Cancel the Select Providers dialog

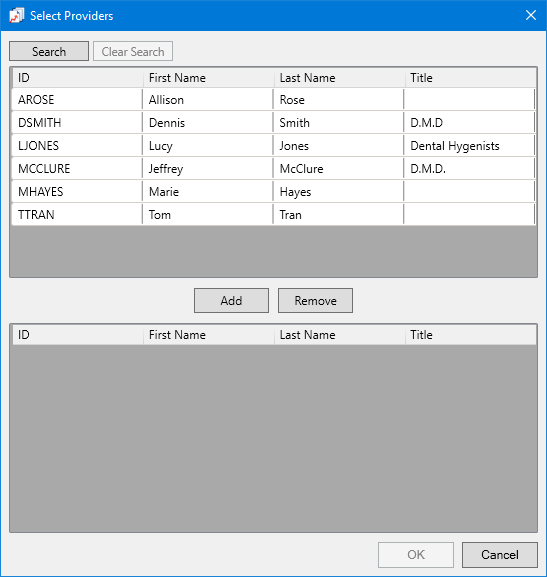coord(500,555)
